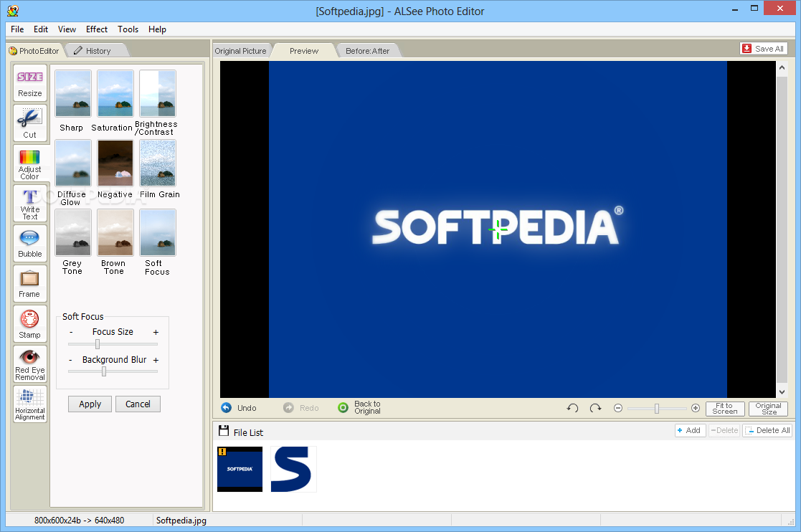Click the File List save icon
Viewport: 801px width, 532px height.
coord(223,431)
